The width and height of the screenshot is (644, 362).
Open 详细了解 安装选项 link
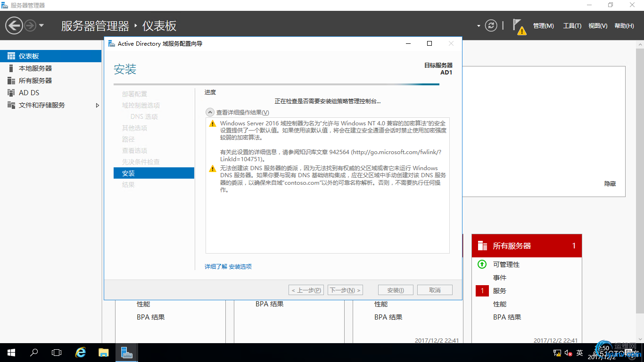tap(228, 266)
